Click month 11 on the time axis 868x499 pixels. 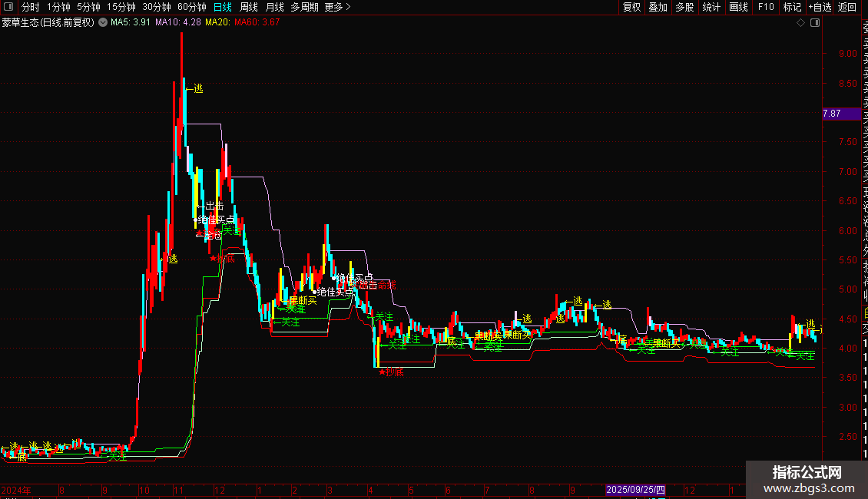(x=178, y=490)
